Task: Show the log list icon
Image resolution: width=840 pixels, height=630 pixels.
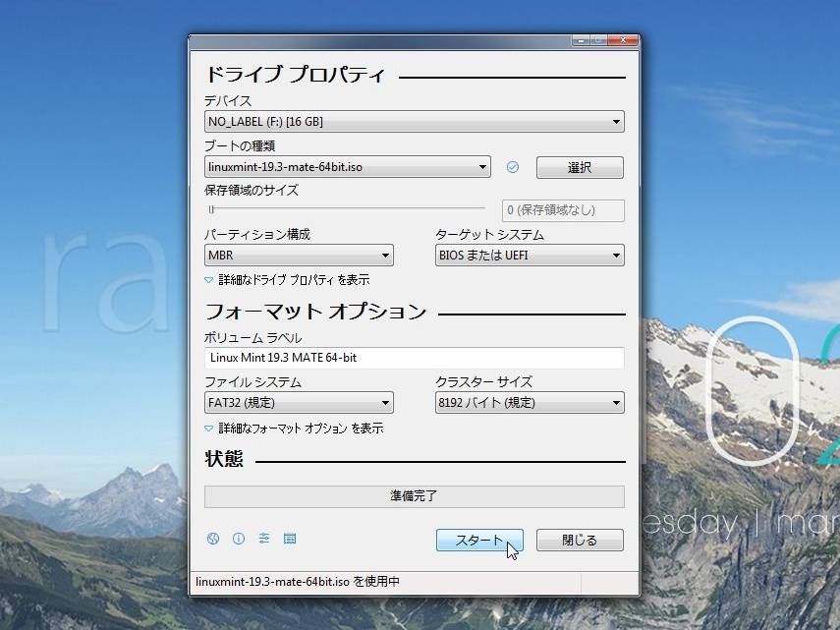Action: click(x=290, y=539)
